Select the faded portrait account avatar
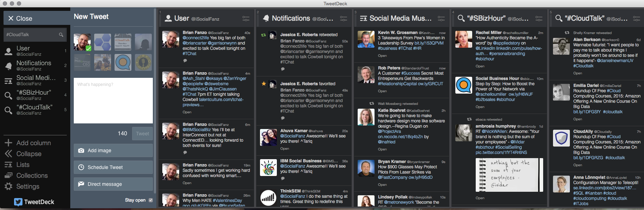This screenshot has width=644, height=210. click(x=143, y=42)
